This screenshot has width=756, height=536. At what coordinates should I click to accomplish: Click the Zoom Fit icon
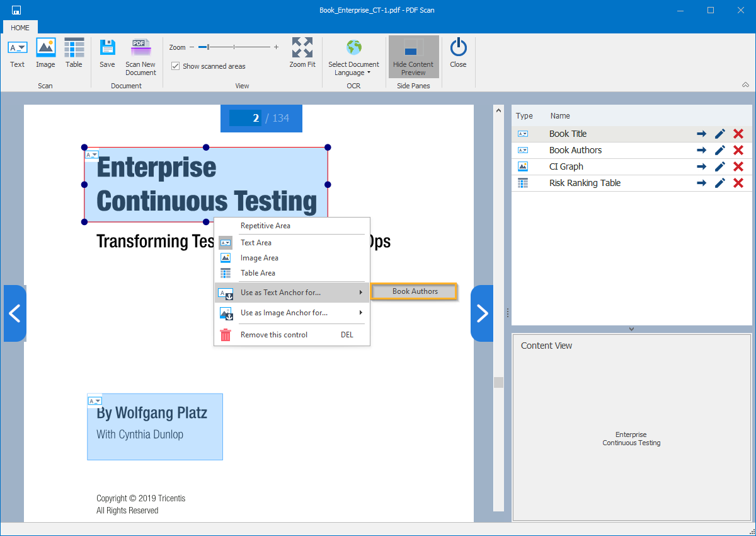[302, 53]
